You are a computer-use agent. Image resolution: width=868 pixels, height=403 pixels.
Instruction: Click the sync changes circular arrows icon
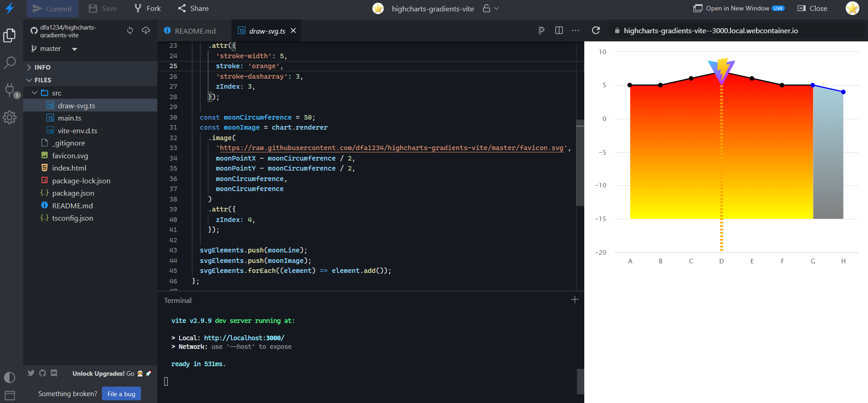click(130, 30)
